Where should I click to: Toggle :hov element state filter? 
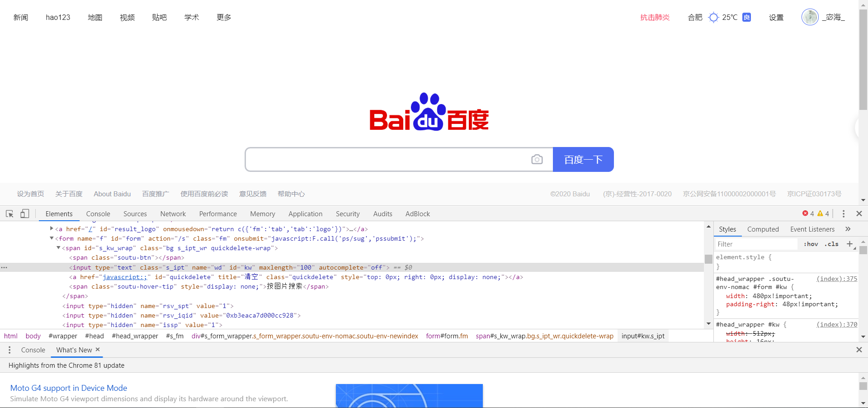tap(811, 244)
